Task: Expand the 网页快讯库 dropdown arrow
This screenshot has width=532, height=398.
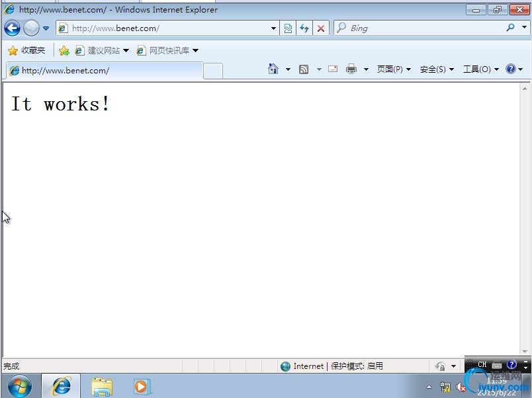Action: pyautogui.click(x=195, y=50)
